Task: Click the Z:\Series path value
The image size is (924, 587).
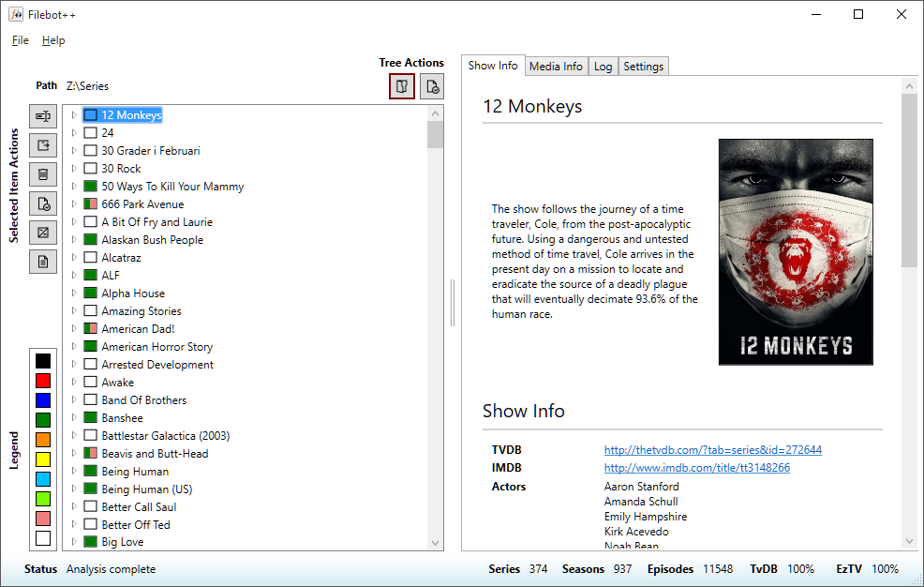Action: point(87,86)
